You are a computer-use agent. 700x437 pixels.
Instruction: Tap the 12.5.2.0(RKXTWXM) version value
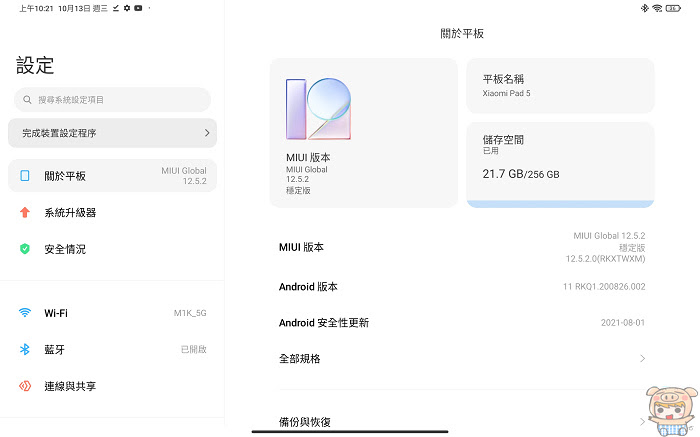[x=605, y=258]
